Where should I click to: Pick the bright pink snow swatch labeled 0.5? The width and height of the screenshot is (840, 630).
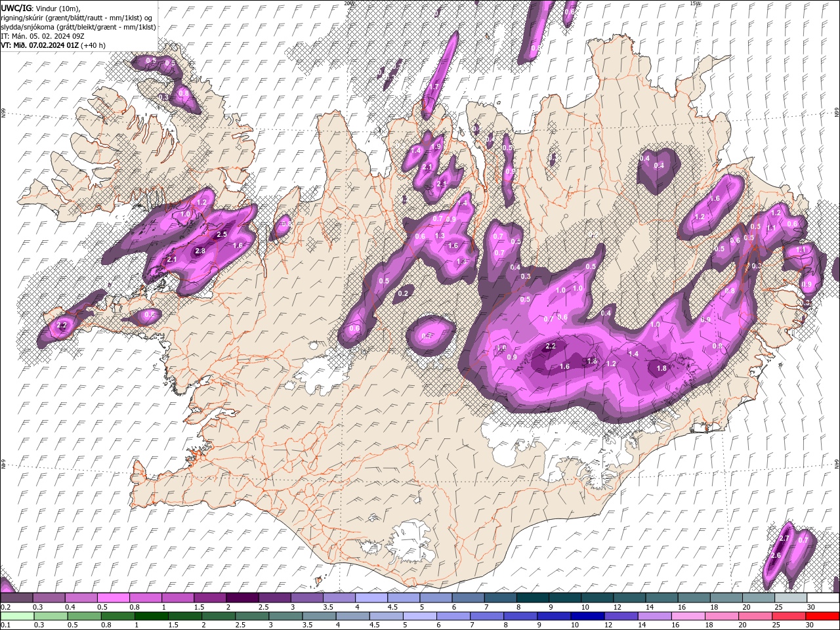point(114,598)
